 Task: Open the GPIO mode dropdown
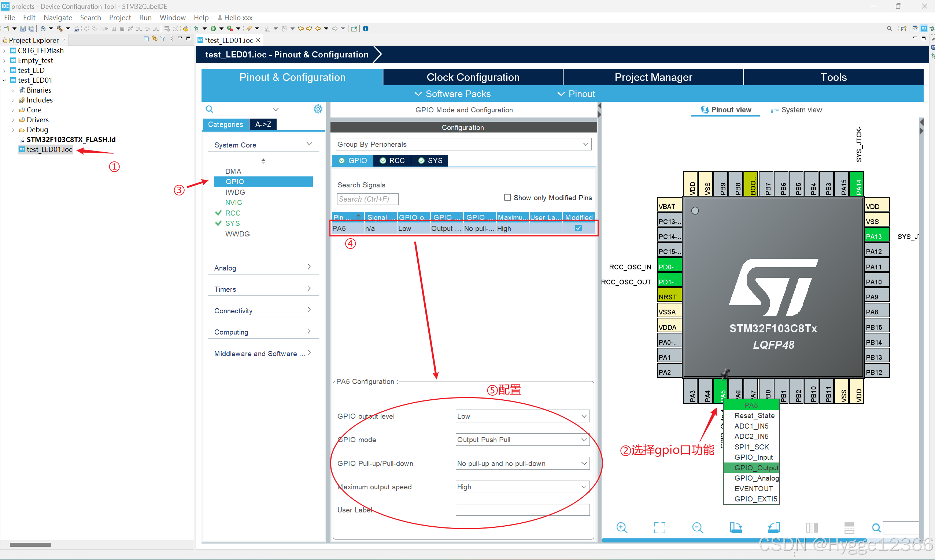pyautogui.click(x=522, y=440)
